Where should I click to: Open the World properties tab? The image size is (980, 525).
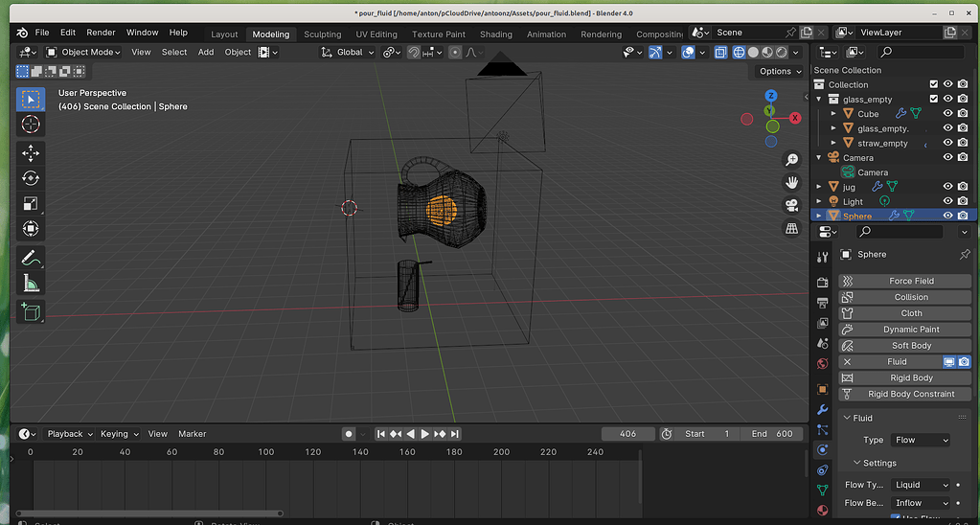point(823,364)
